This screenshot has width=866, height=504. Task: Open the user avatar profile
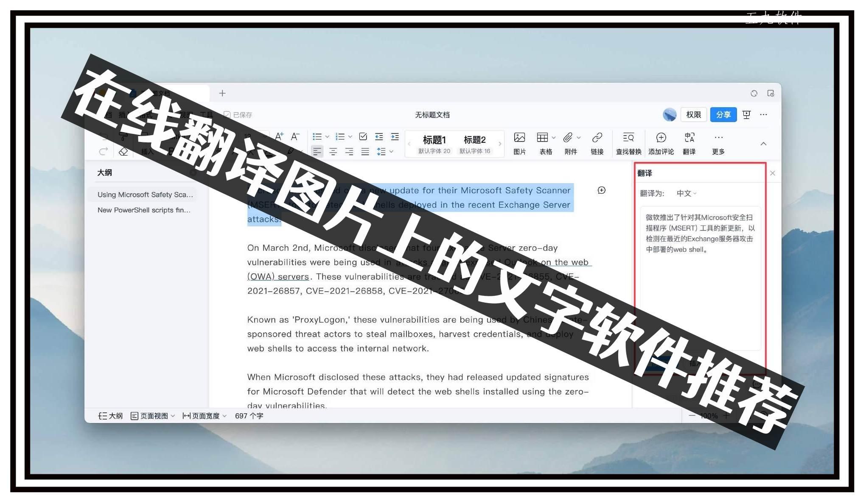point(670,114)
